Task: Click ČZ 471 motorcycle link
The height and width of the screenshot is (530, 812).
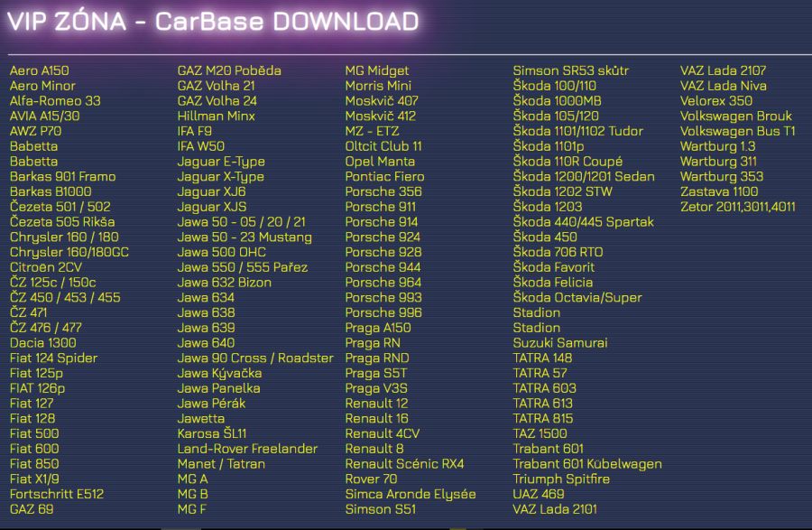Action: coord(28,312)
